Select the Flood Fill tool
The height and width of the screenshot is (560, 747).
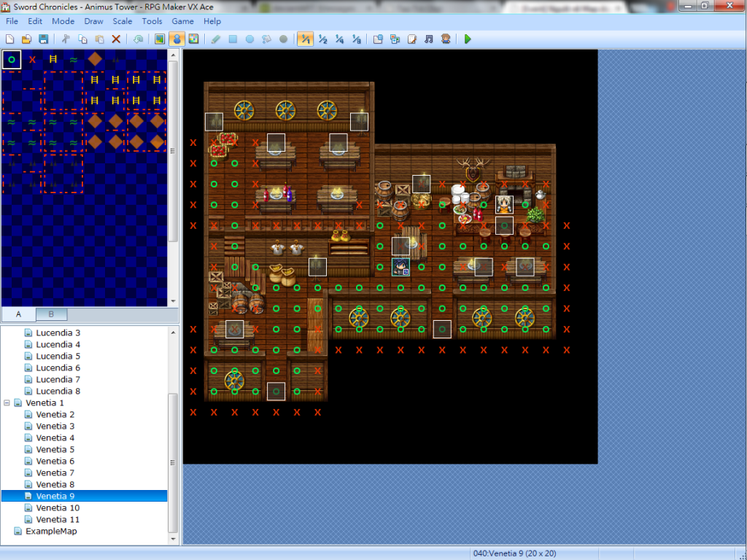click(266, 39)
